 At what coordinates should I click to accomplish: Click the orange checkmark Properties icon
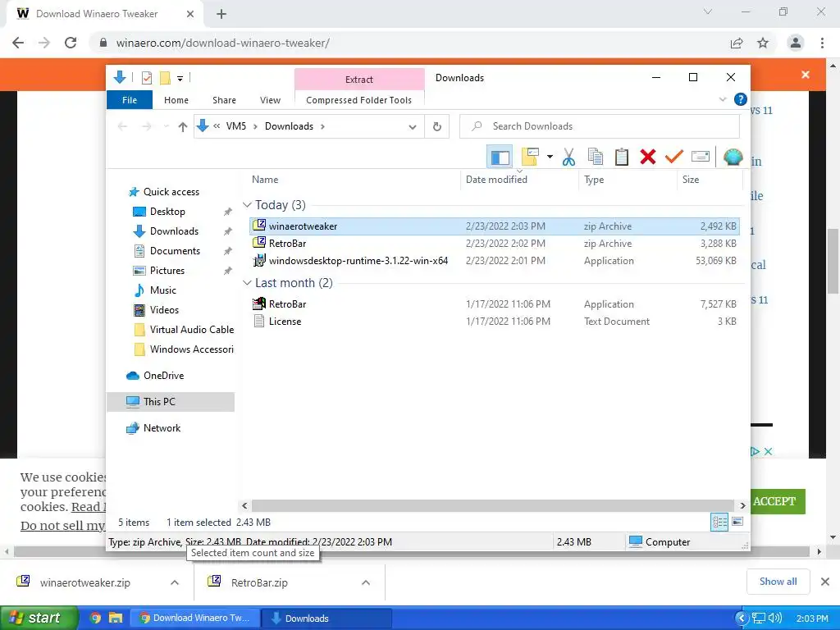pyautogui.click(x=674, y=157)
